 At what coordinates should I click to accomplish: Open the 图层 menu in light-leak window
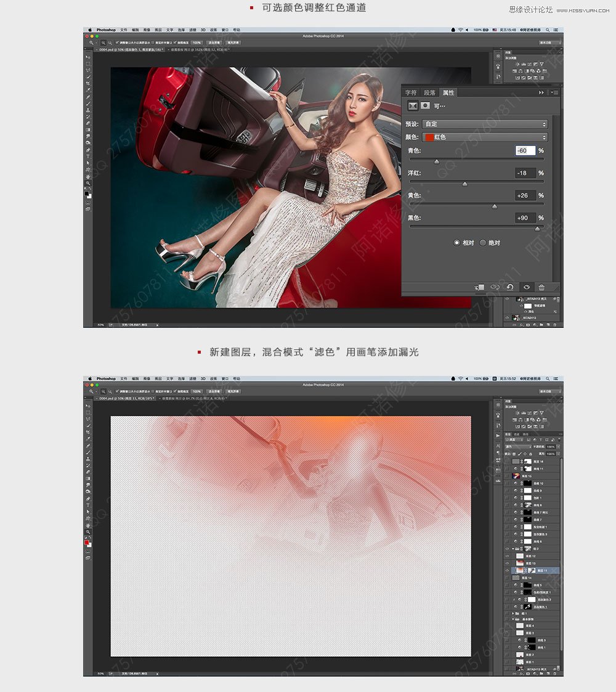[158, 378]
